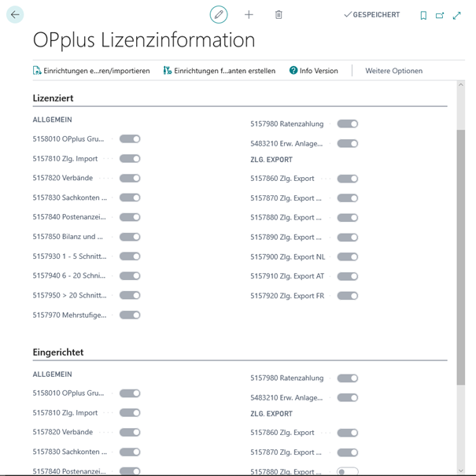Image resolution: width=476 pixels, height=476 pixels.
Task: Toggle 5483210 Erw. Anlage... under Lizenziert
Action: pyautogui.click(x=348, y=143)
